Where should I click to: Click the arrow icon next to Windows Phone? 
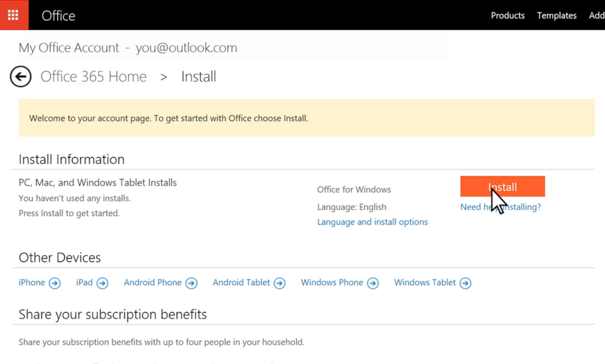coord(372,283)
